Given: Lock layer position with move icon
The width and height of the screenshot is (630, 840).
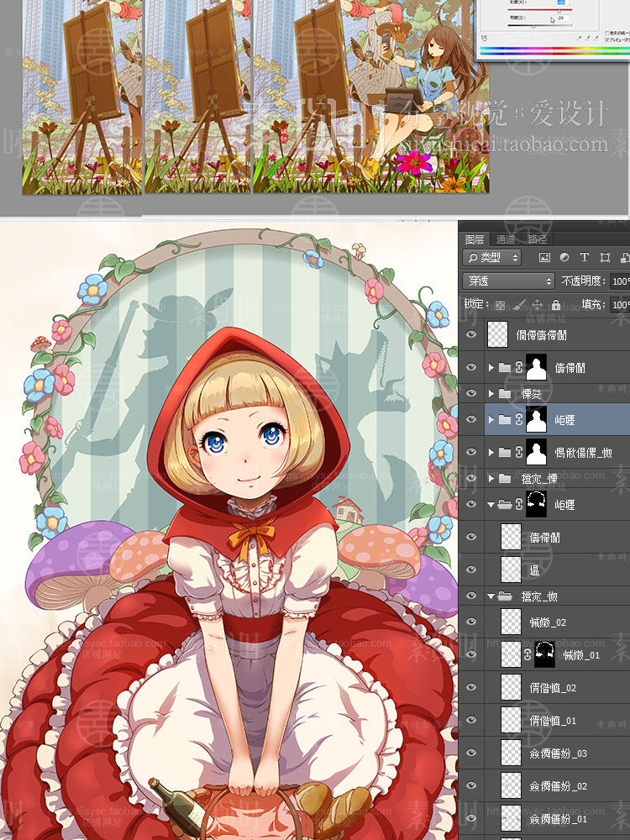Looking at the screenshot, I should [x=538, y=305].
